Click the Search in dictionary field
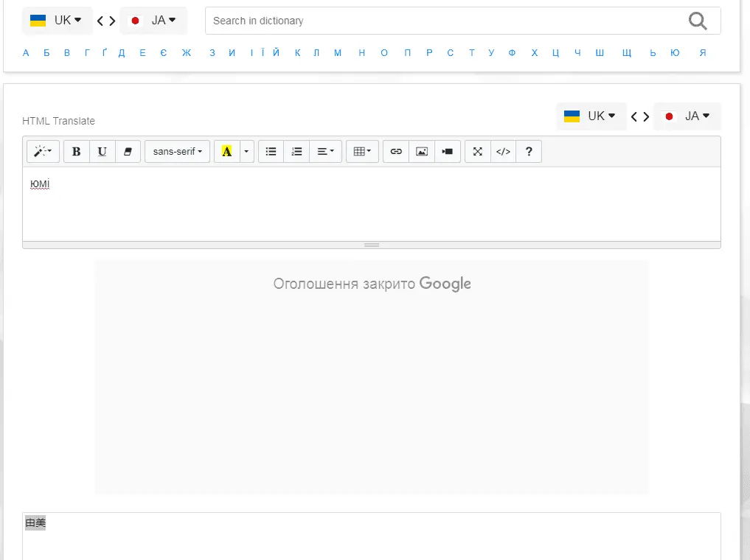750x560 pixels. pos(442,21)
